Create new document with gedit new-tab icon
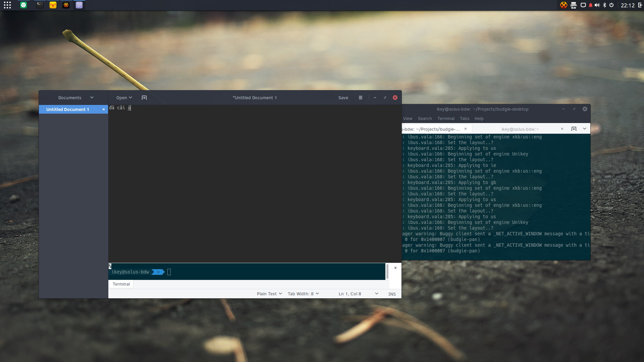Image resolution: width=644 pixels, height=362 pixels. click(144, 98)
